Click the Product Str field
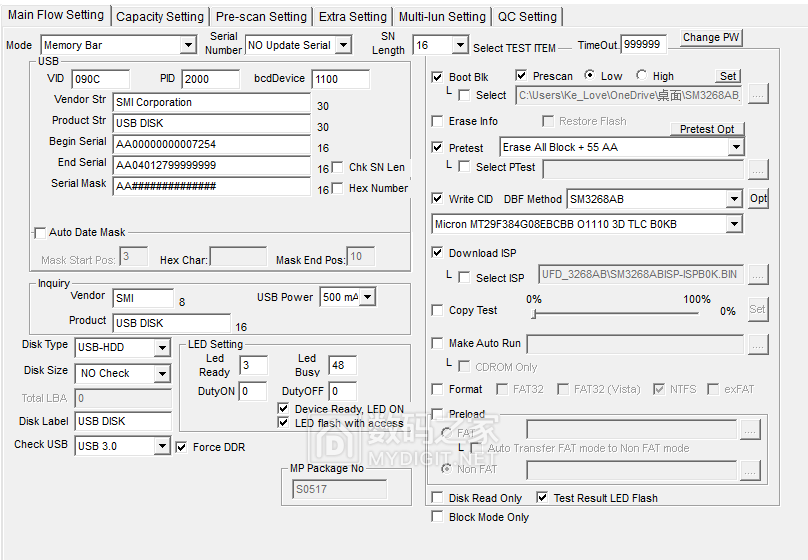Screen dimensions: 808x560 pos(211,124)
